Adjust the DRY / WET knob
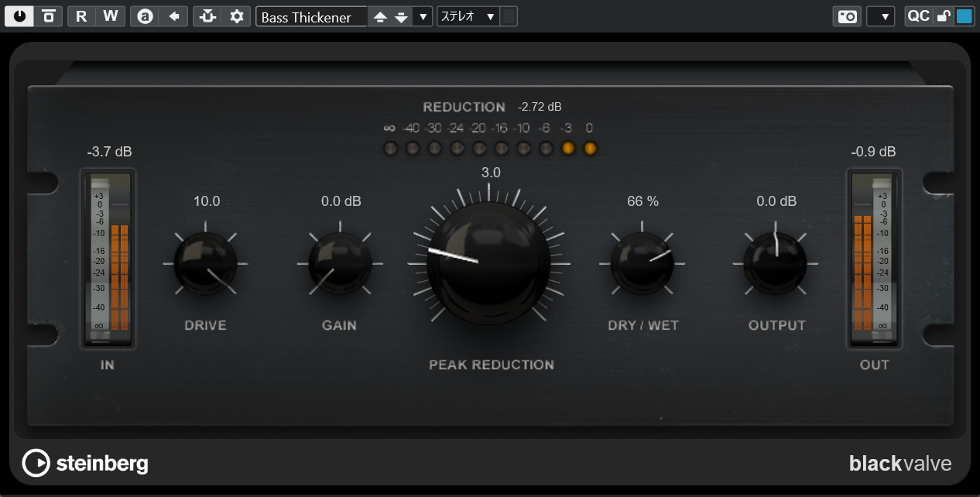This screenshot has height=497, width=980. pos(642,263)
